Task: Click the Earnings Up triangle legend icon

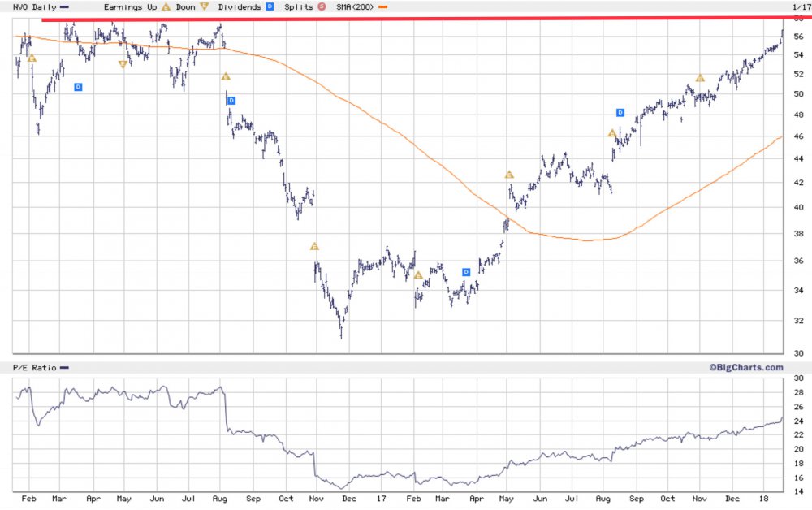Action: (x=166, y=6)
